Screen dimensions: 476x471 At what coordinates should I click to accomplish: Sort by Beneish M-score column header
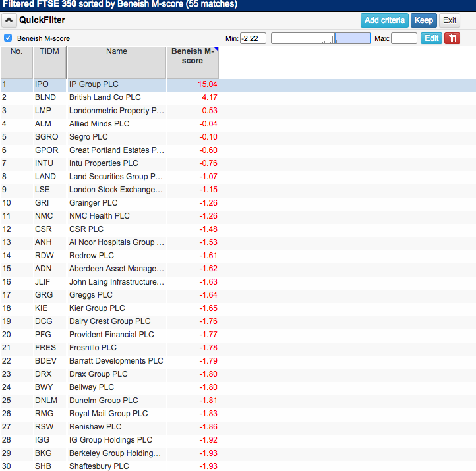(x=193, y=63)
